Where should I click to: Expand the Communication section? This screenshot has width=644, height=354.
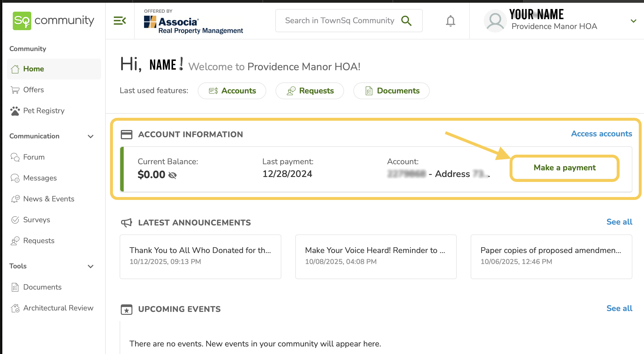click(x=90, y=136)
